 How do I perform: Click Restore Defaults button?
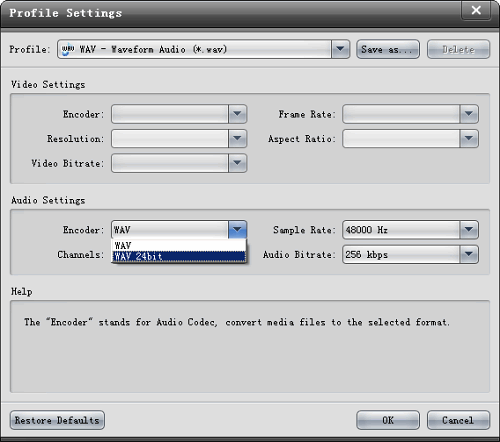[57, 420]
